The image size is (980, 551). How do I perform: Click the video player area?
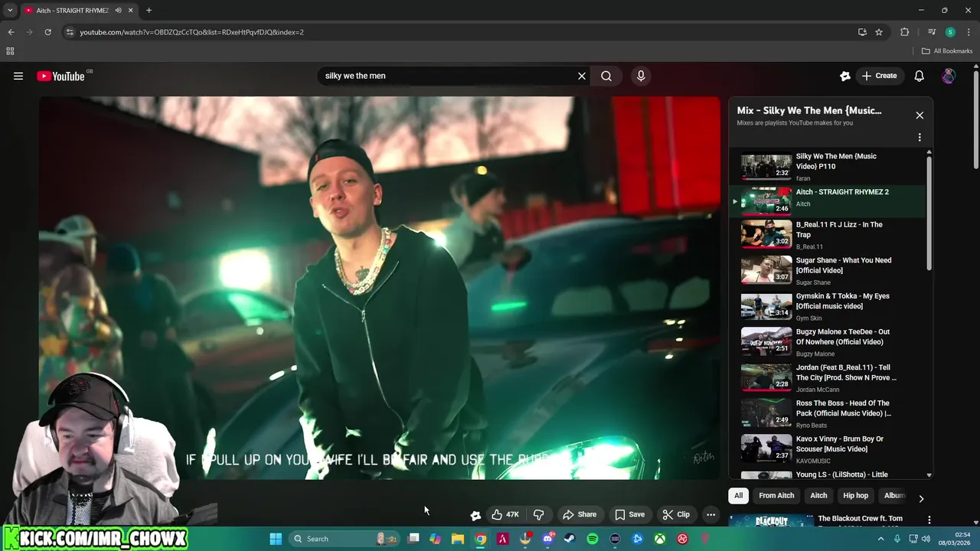click(380, 288)
